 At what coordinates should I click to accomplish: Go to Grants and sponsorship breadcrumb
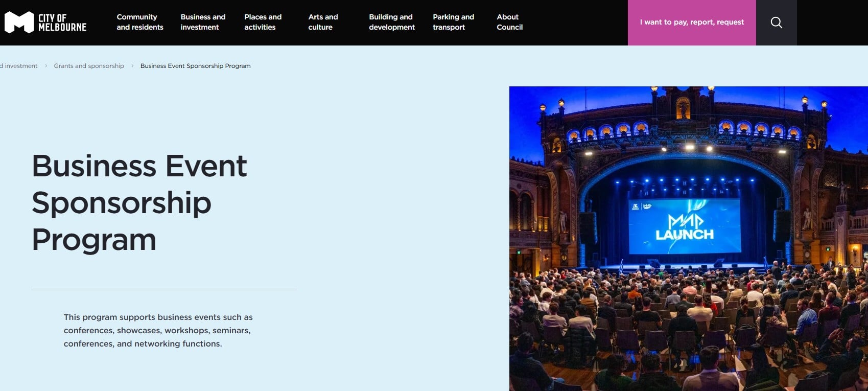89,66
